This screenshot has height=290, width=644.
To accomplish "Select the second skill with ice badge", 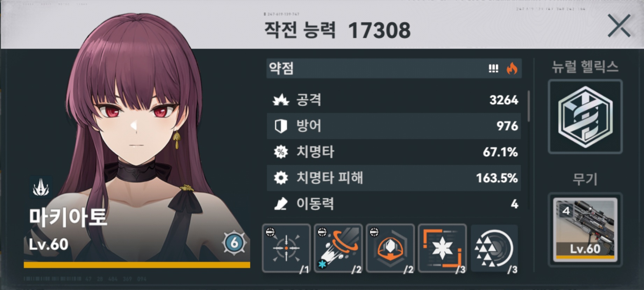I will point(338,248).
